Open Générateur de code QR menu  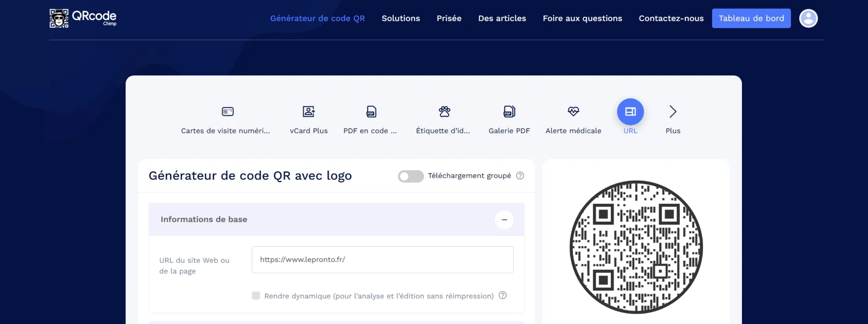[317, 18]
